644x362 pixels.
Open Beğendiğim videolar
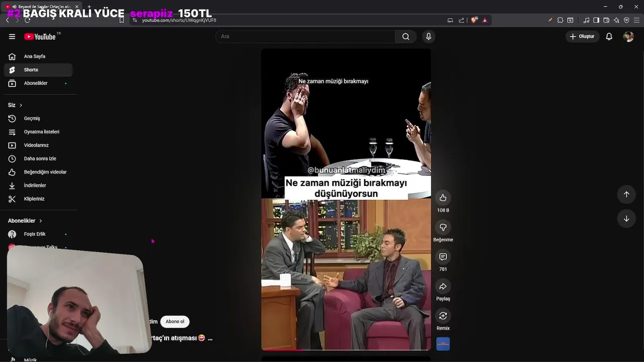pos(38,172)
